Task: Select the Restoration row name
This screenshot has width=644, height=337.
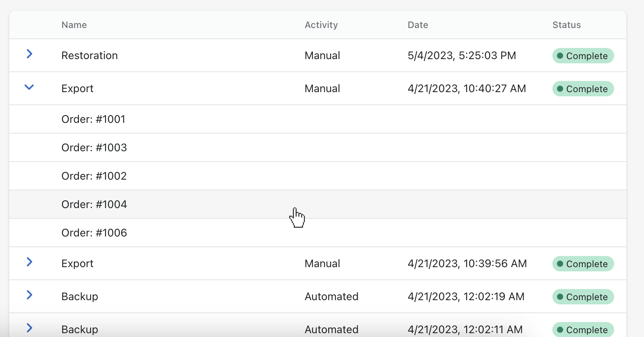Action: [89, 56]
